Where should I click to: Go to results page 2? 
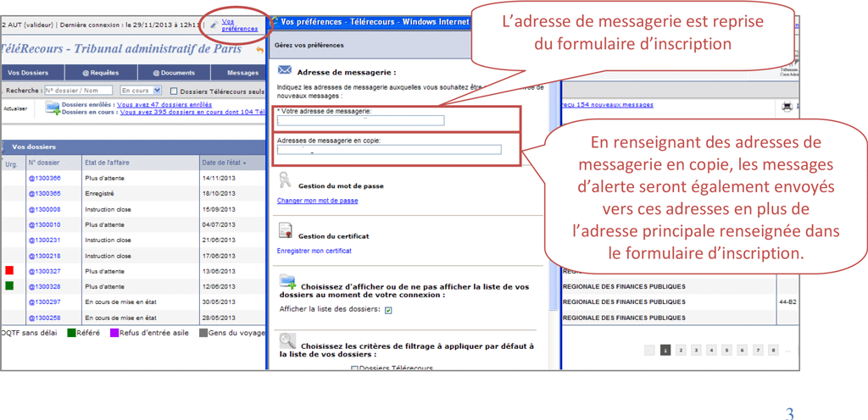pos(681,350)
